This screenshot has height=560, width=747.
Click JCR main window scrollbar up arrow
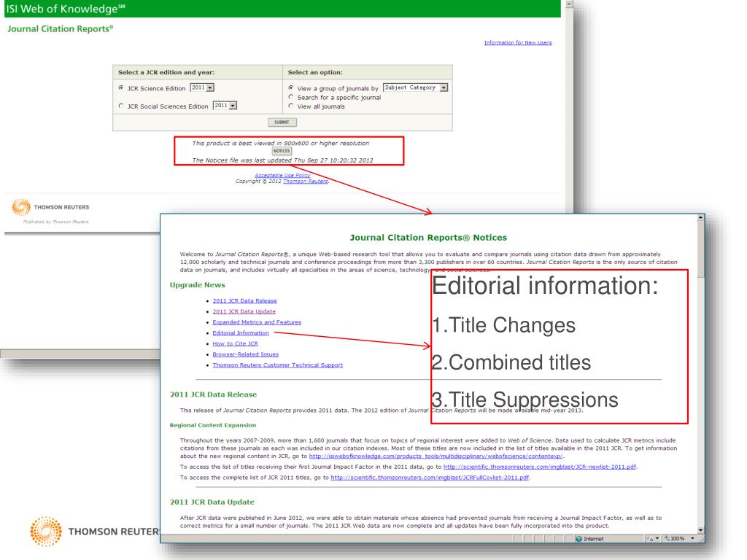[x=569, y=4]
